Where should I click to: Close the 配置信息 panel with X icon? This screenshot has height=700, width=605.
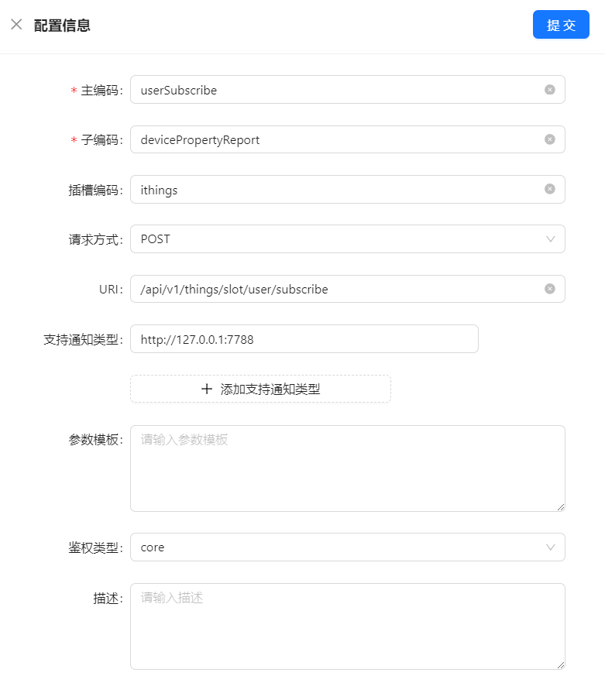[16, 25]
